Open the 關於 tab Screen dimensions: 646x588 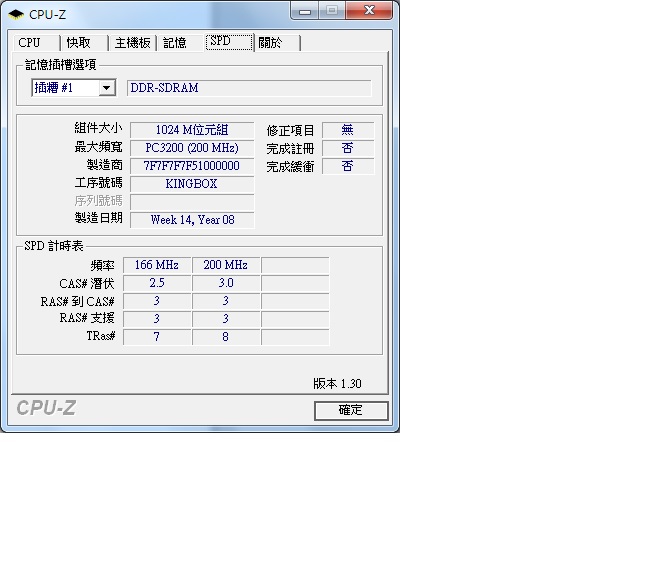278,43
